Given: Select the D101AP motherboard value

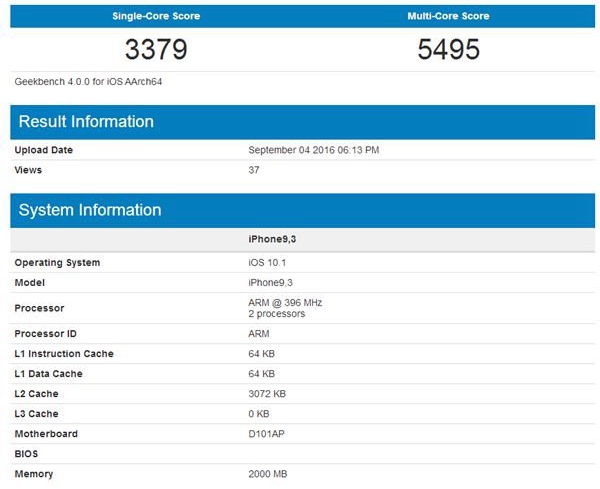Looking at the screenshot, I should [268, 434].
